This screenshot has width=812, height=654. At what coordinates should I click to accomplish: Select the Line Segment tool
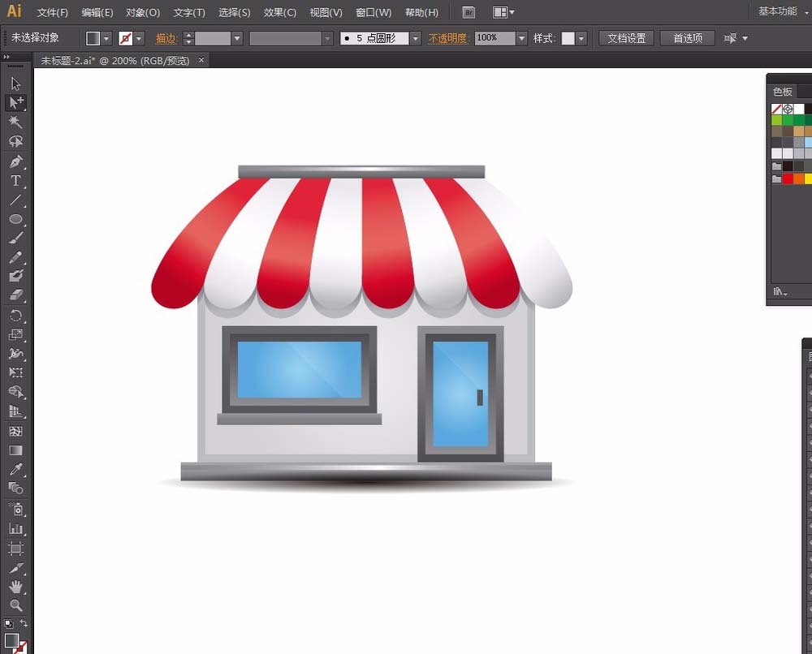15,200
